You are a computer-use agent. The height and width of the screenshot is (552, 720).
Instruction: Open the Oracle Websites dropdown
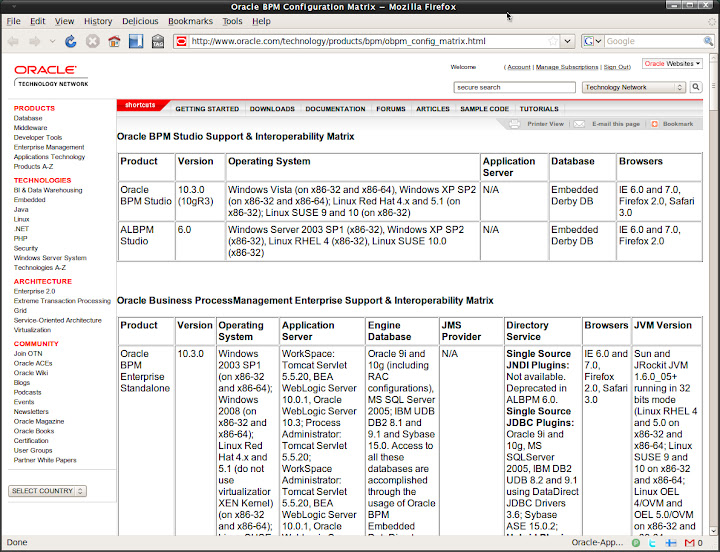pos(672,63)
